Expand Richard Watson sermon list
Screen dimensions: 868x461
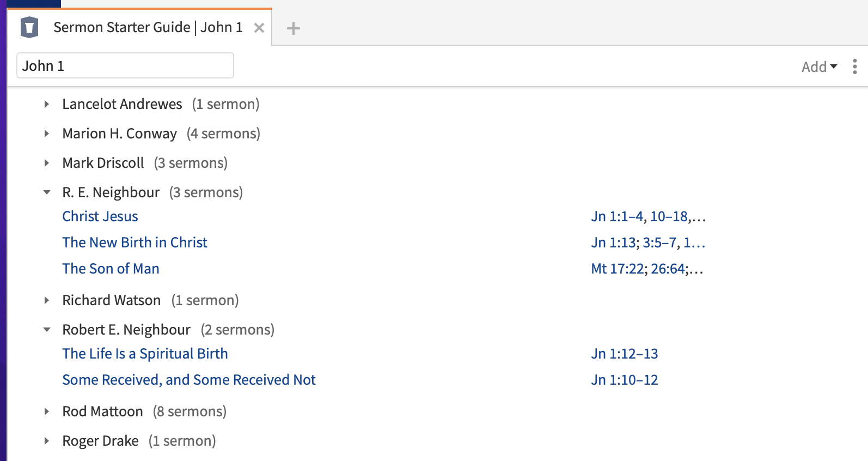click(x=47, y=300)
